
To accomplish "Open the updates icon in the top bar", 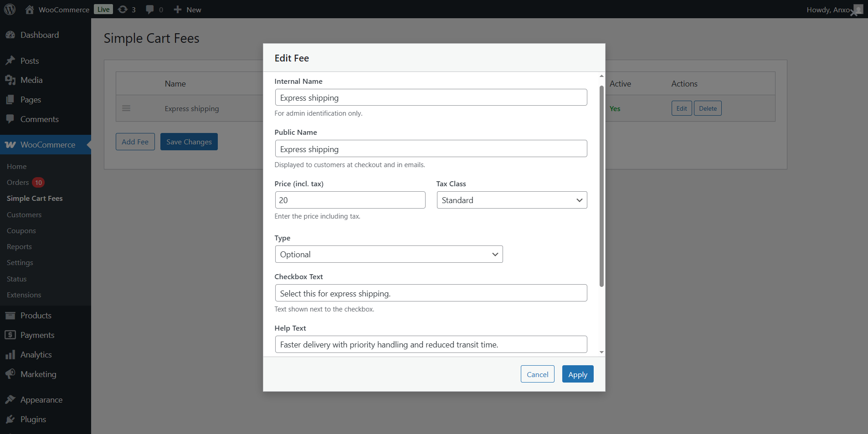I will coord(123,9).
